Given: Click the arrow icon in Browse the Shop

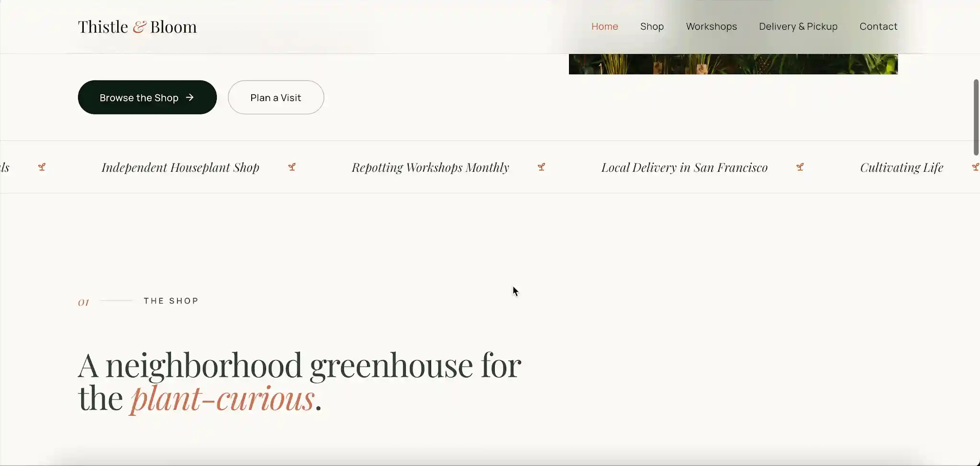Looking at the screenshot, I should point(190,98).
